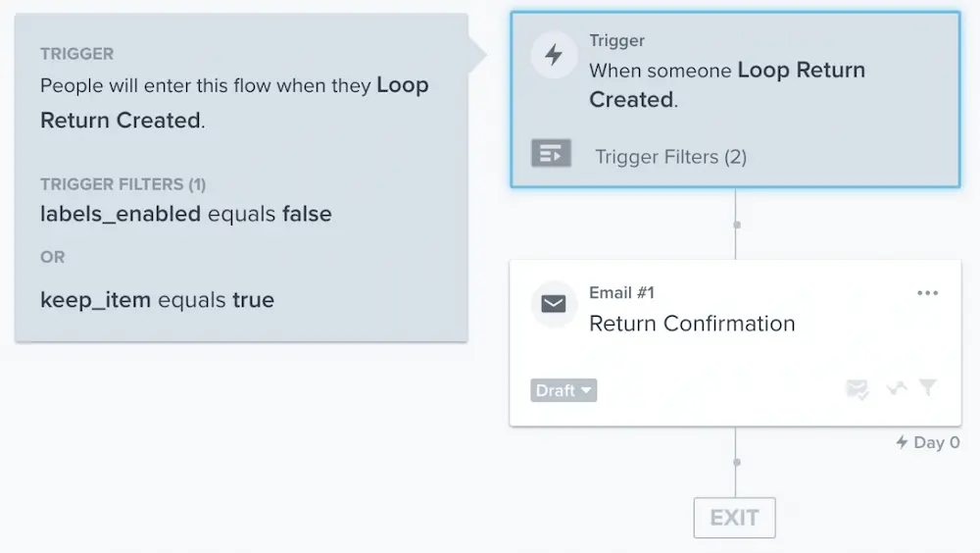
Task: Click the "When someone Loop Return Created" text
Action: pyautogui.click(x=726, y=85)
